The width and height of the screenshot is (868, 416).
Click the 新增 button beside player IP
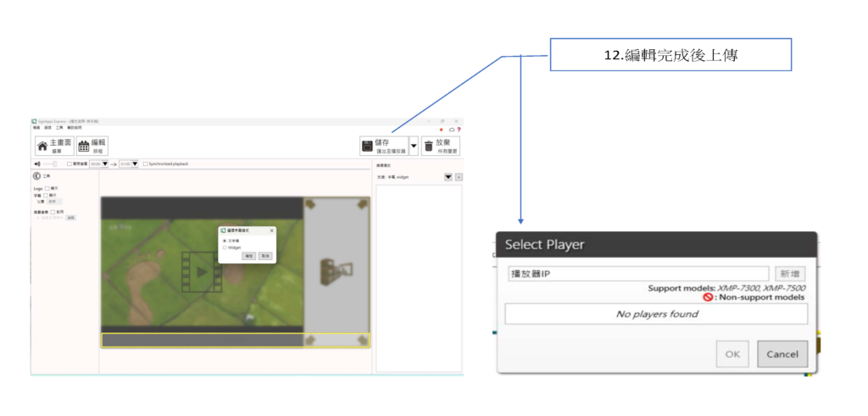(789, 274)
